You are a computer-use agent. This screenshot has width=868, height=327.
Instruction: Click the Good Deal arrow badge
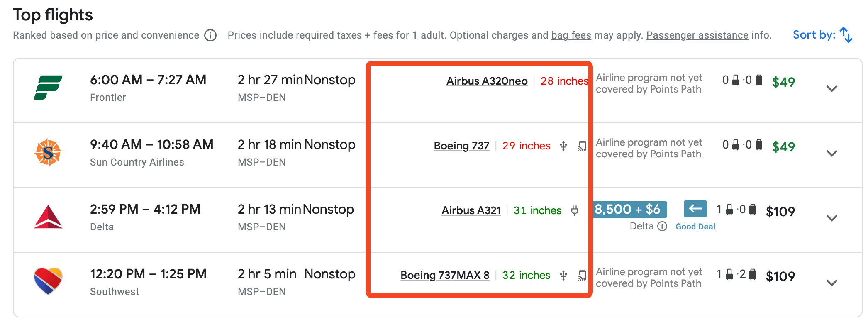695,209
